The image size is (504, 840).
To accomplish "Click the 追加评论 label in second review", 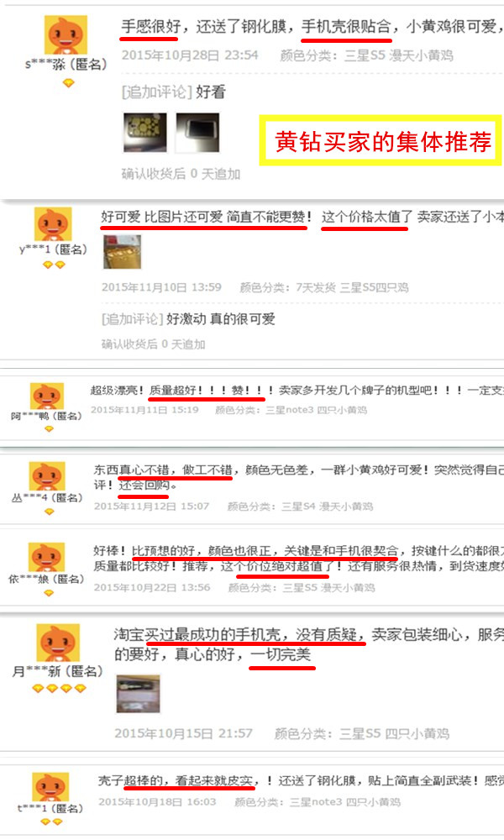I will tap(132, 319).
